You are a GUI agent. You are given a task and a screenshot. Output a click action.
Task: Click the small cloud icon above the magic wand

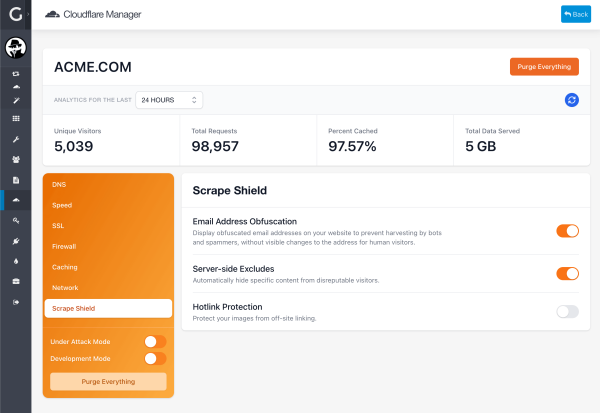pos(16,87)
